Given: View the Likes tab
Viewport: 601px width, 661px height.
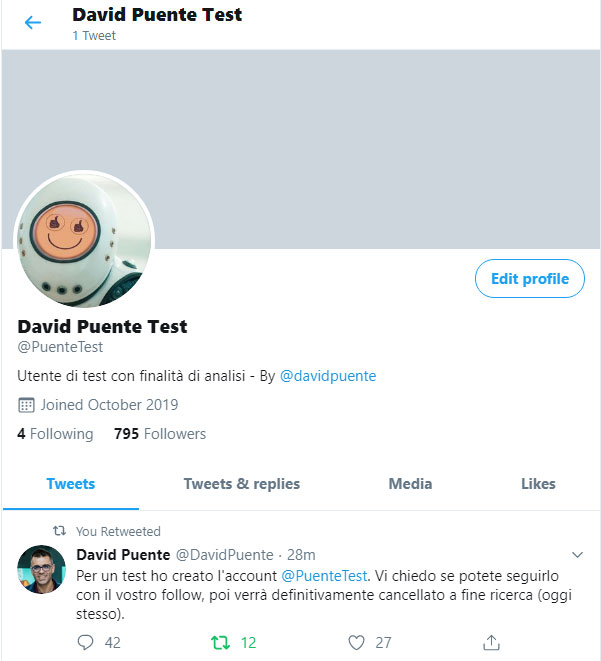Looking at the screenshot, I should tap(538, 484).
